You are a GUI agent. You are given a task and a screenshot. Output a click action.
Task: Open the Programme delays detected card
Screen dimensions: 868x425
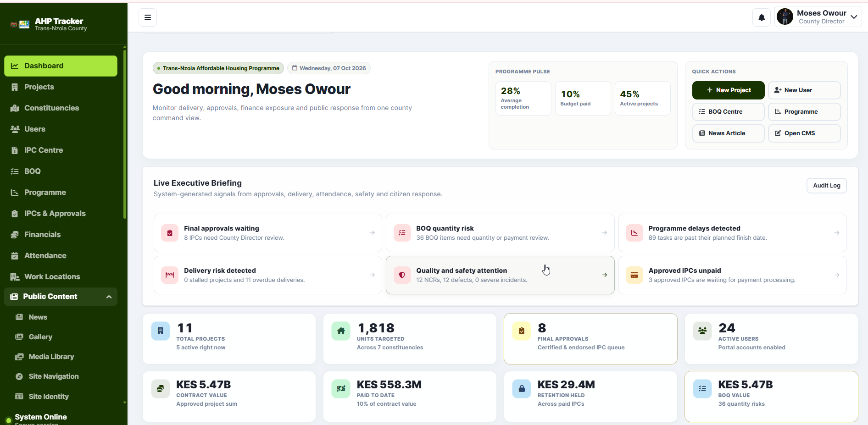click(733, 233)
